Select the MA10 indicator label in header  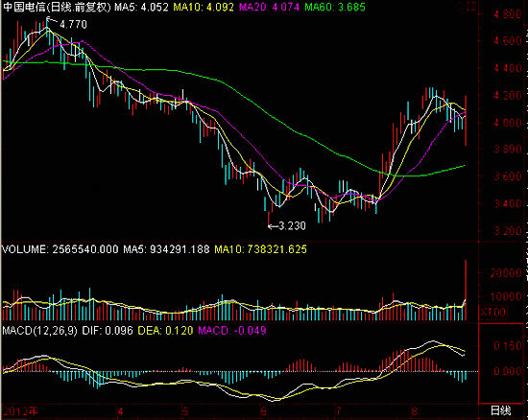pyautogui.click(x=204, y=7)
